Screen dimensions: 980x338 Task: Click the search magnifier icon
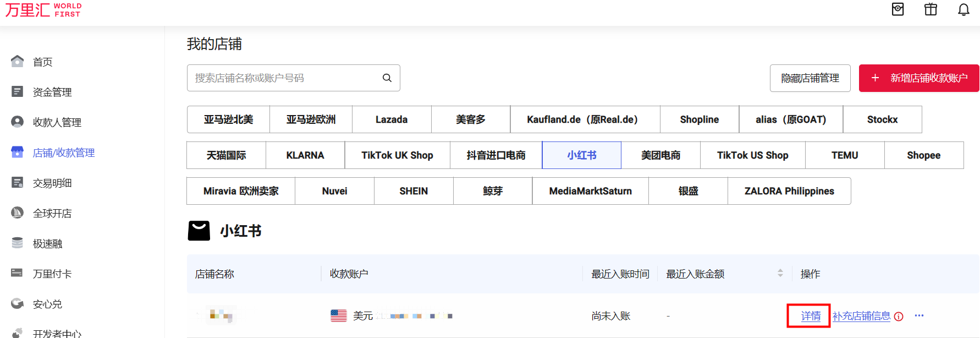(387, 78)
